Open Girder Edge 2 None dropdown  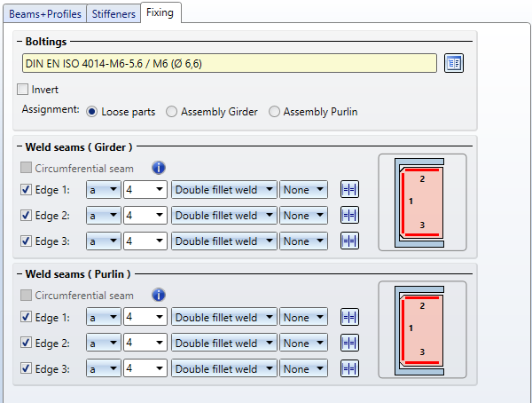click(303, 216)
